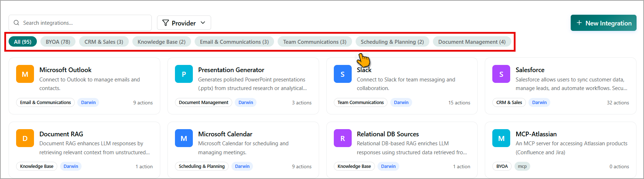The height and width of the screenshot is (179, 644).
Task: Open the Document RAG title
Action: click(61, 134)
